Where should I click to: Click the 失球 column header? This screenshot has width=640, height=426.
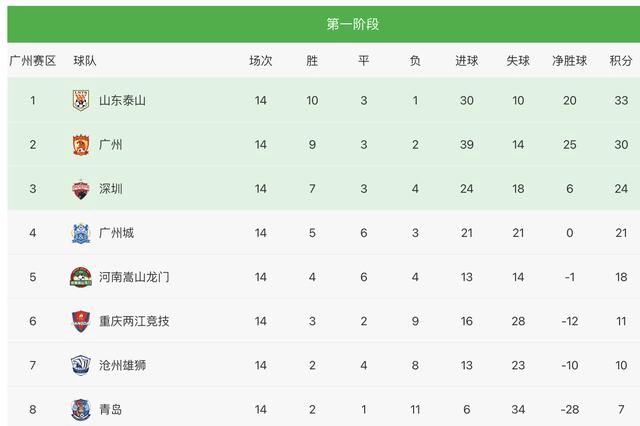coord(518,61)
